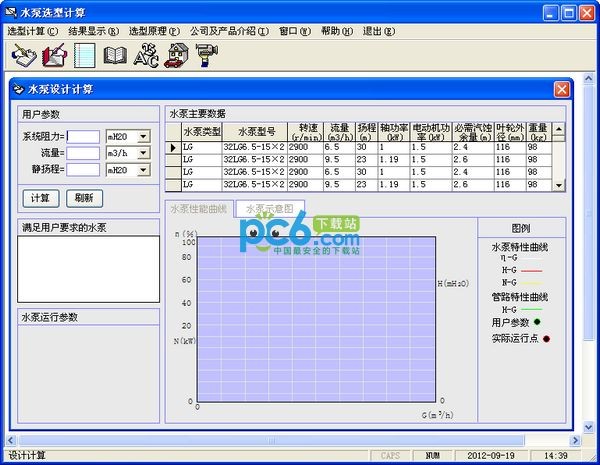Open the 公司及产品介绍(I) menu
The image size is (600, 465).
pyautogui.click(x=230, y=31)
